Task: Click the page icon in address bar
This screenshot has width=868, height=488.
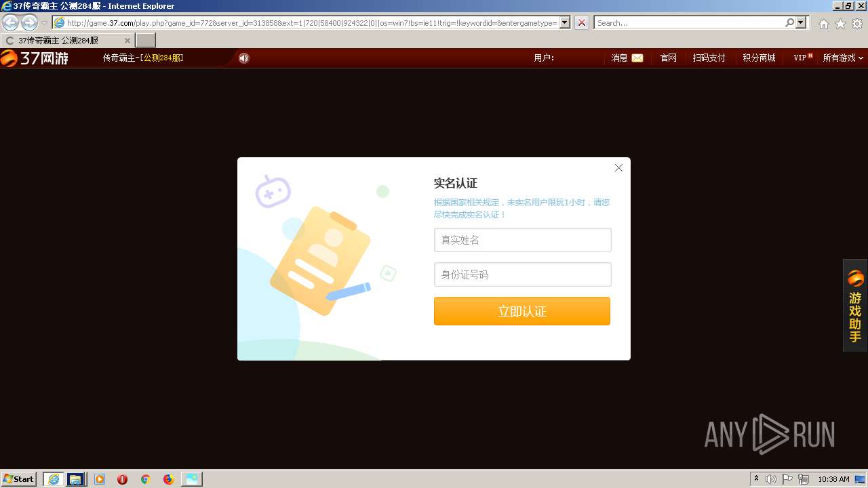Action: tap(60, 23)
